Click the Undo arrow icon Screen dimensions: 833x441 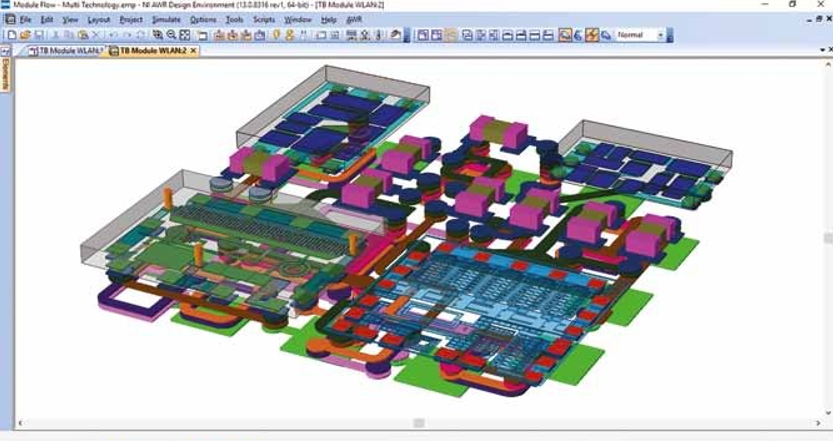113,35
